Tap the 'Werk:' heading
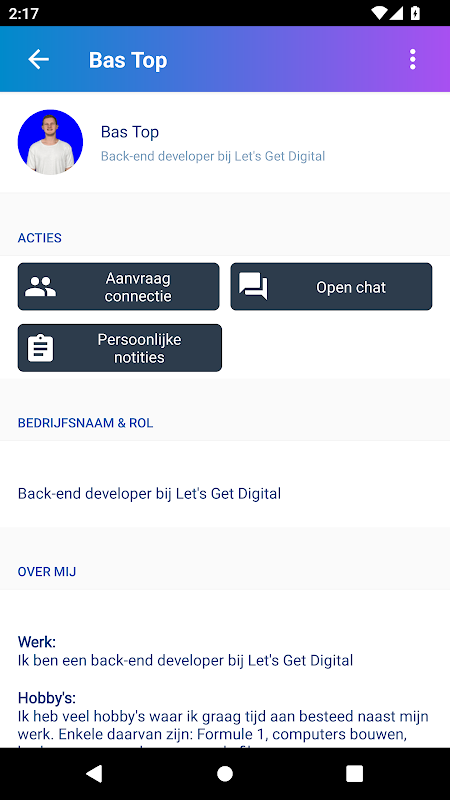Viewport: 450px width, 800px height. pos(37,641)
